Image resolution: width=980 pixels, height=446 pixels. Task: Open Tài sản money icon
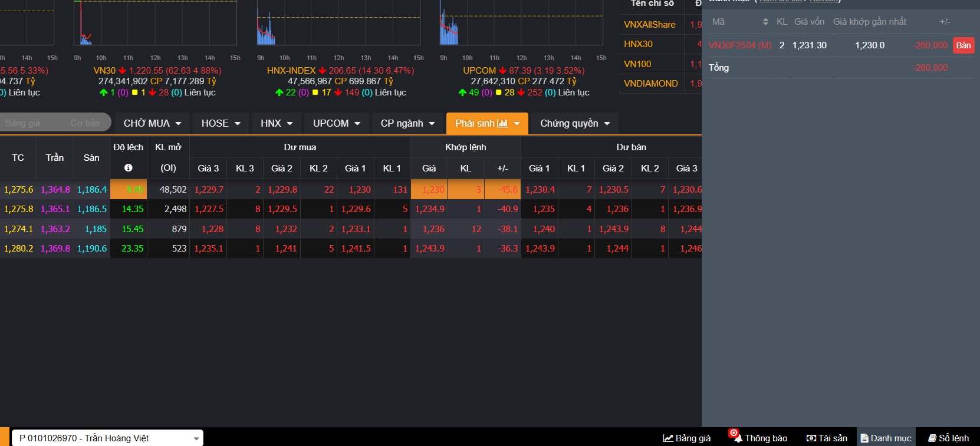coord(811,438)
